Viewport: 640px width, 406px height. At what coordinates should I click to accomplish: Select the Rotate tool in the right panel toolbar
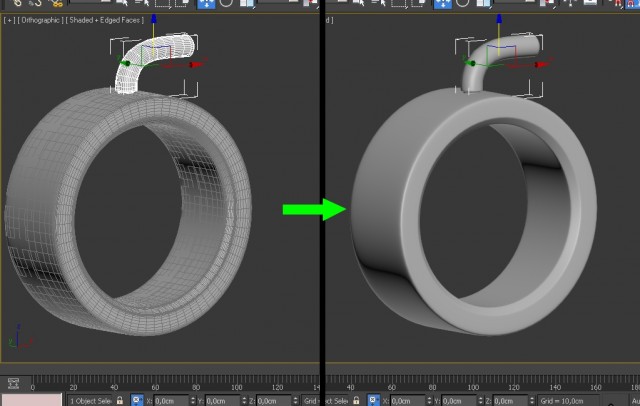[462, 3]
